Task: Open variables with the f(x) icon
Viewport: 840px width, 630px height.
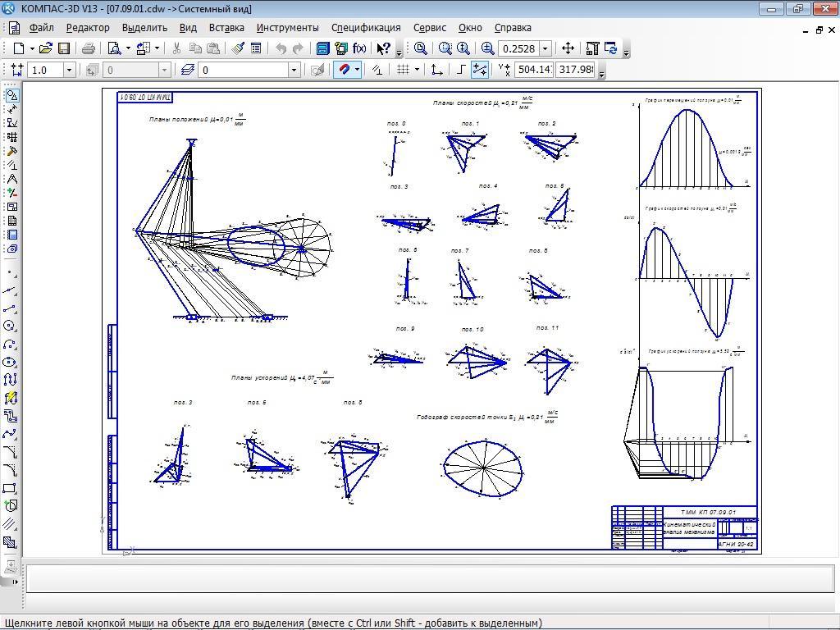Action: [x=359, y=48]
